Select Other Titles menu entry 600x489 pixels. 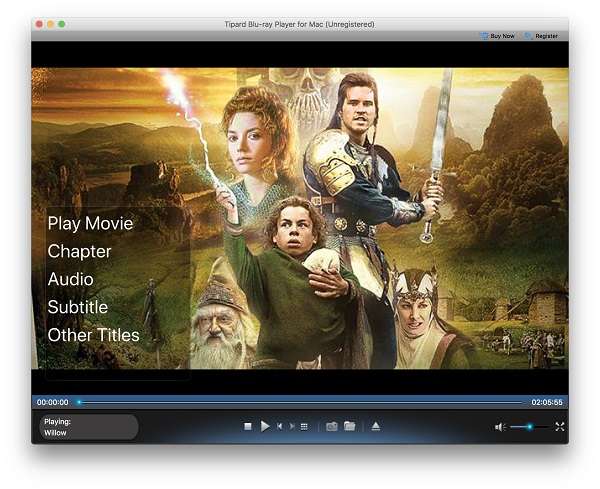pyautogui.click(x=93, y=335)
